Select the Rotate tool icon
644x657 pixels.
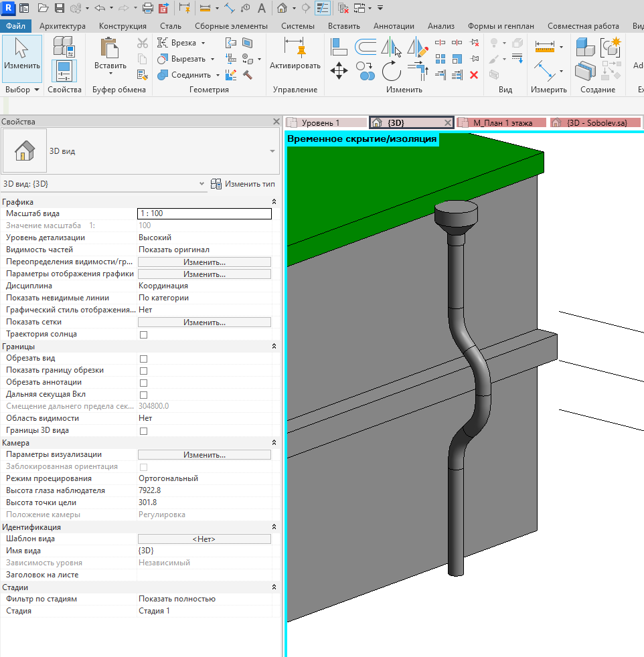(392, 70)
